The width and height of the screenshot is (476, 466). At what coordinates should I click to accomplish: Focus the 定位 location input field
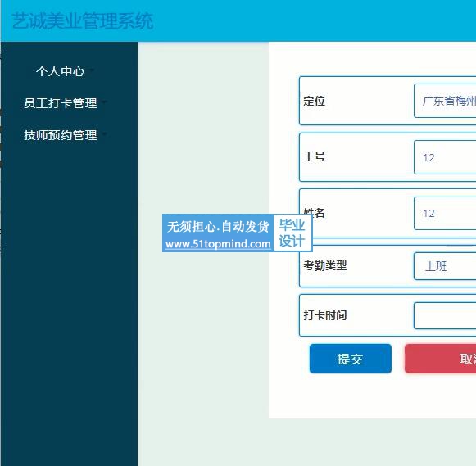(x=445, y=101)
